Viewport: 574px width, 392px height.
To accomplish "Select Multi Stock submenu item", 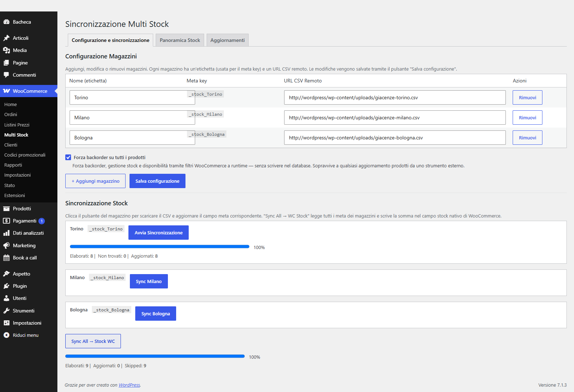I will (16, 135).
